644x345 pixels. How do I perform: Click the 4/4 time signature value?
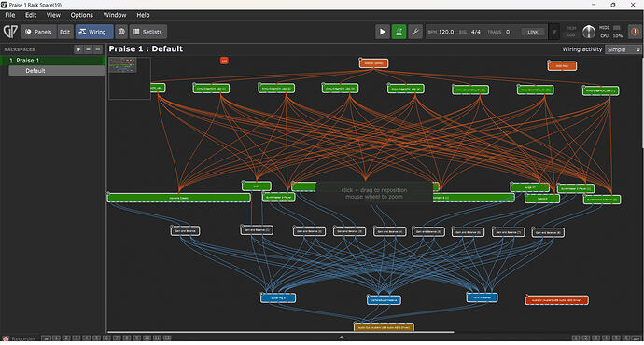(476, 32)
